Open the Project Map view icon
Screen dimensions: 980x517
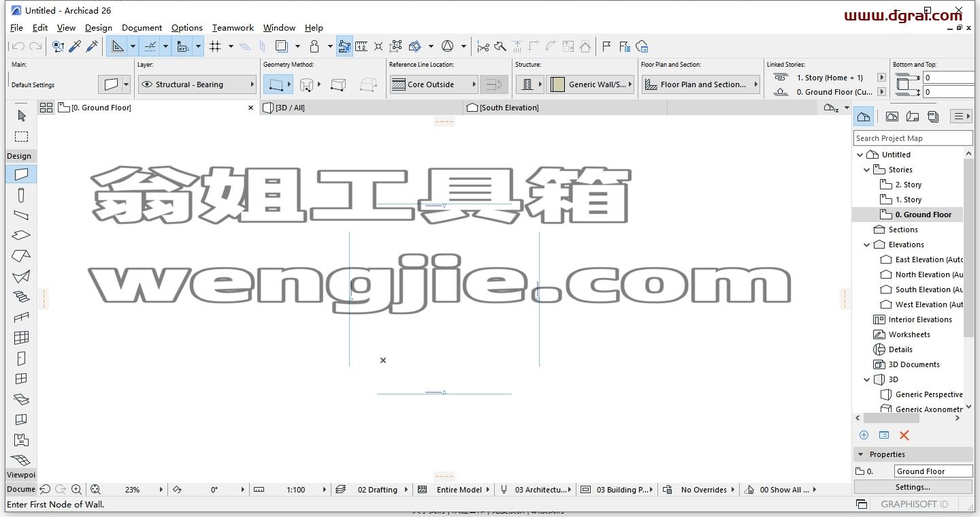click(x=864, y=116)
